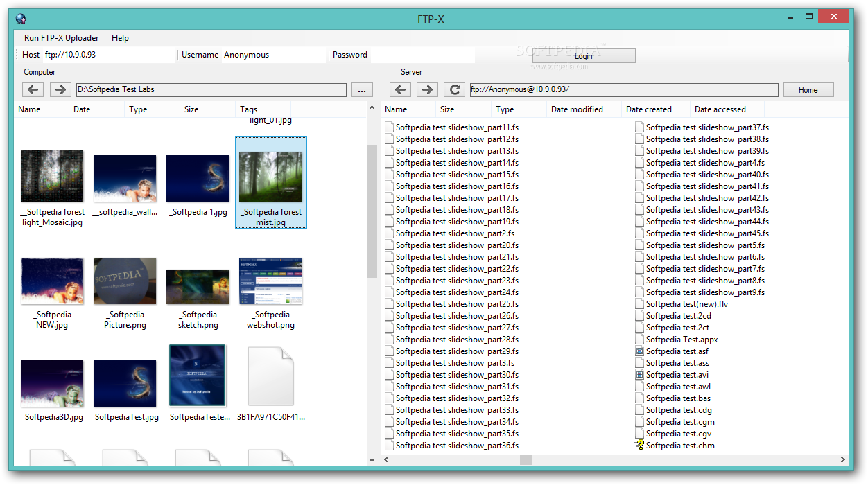Screen dimensions: 868x485
Task: Click the server pane scroll right arrow
Action: point(842,459)
